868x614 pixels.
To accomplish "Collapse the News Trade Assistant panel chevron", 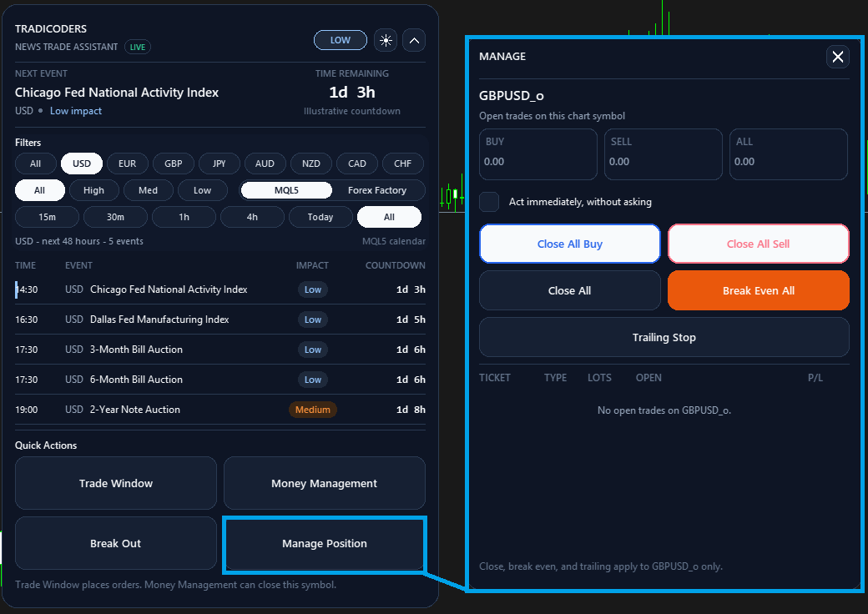I will coord(414,40).
